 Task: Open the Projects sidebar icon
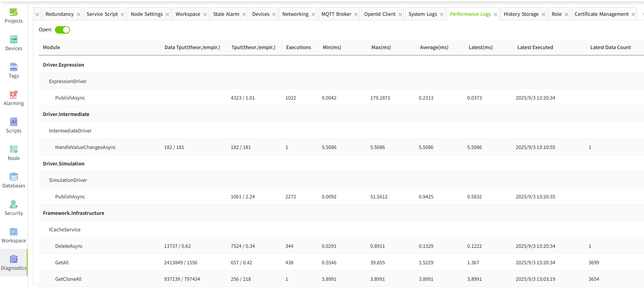(14, 12)
